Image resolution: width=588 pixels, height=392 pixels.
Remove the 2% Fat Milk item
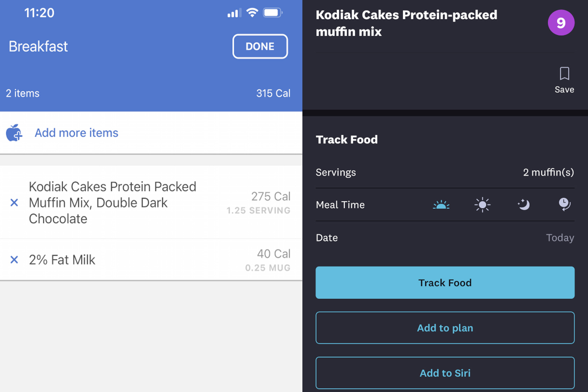tap(14, 260)
